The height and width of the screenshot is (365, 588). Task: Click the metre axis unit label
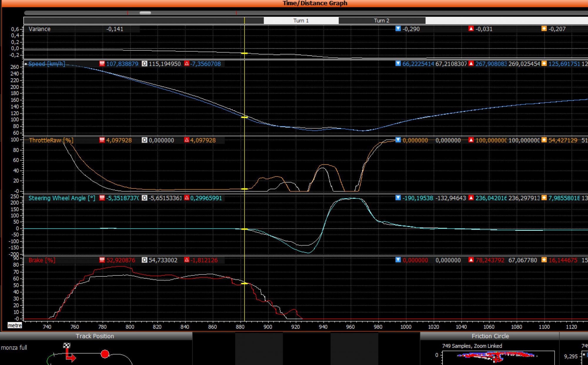coord(15,326)
